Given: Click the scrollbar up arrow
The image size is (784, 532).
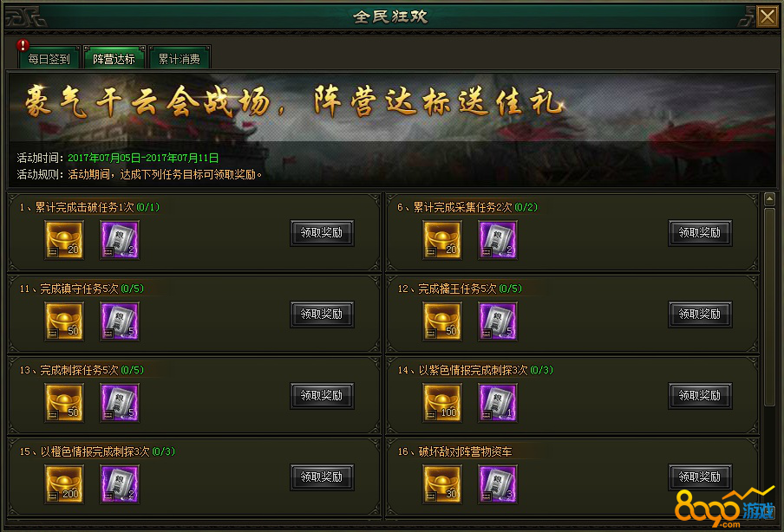Looking at the screenshot, I should click(x=769, y=200).
